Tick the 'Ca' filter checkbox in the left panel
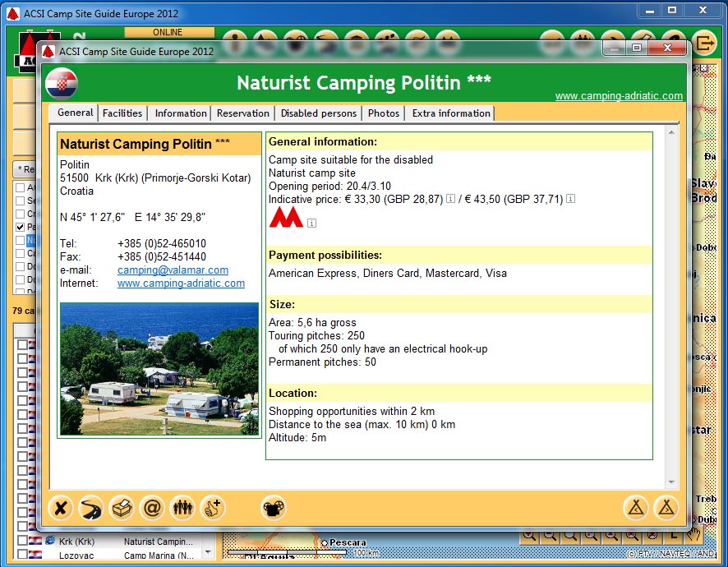Screen dimensions: 728x567 (20, 254)
